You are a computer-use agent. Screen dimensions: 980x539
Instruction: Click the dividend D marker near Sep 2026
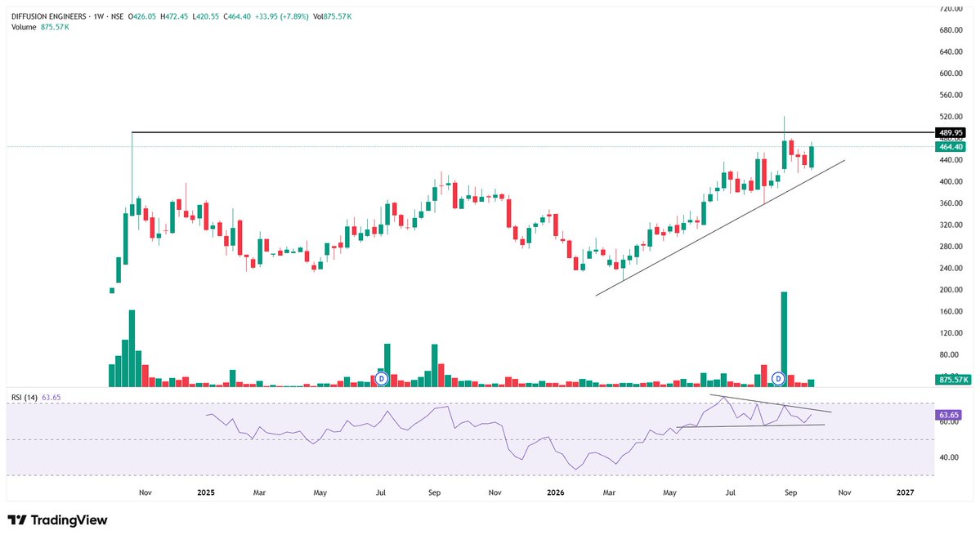tap(778, 378)
